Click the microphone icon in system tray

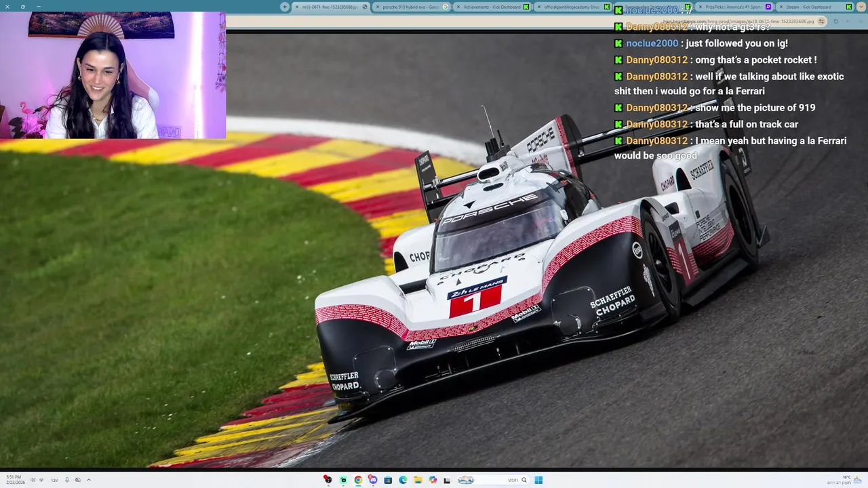point(67,480)
